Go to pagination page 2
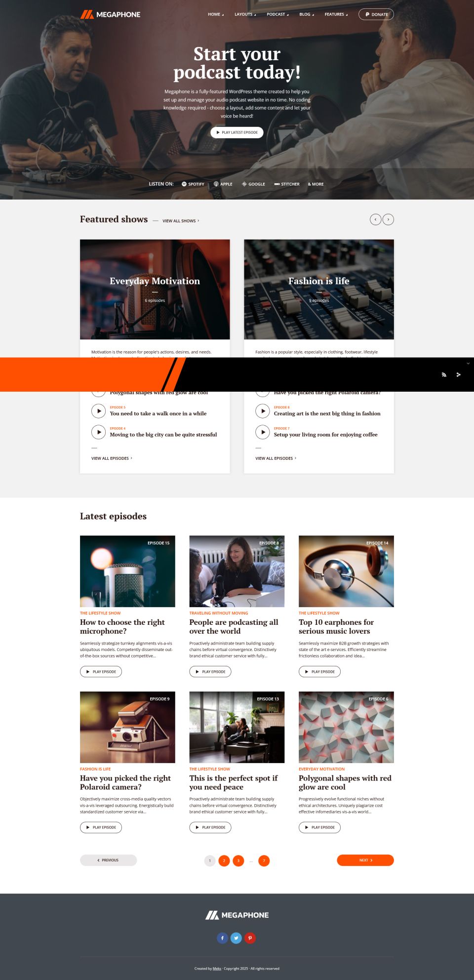This screenshot has height=980, width=474. pyautogui.click(x=224, y=860)
